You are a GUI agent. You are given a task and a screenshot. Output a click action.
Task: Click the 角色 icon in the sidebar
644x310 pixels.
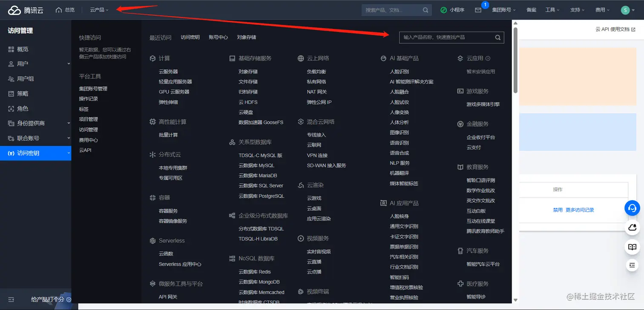tap(11, 109)
